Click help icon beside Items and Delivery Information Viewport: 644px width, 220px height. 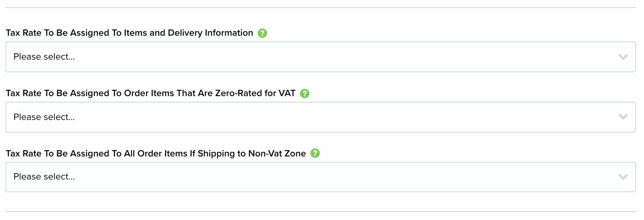pyautogui.click(x=262, y=33)
